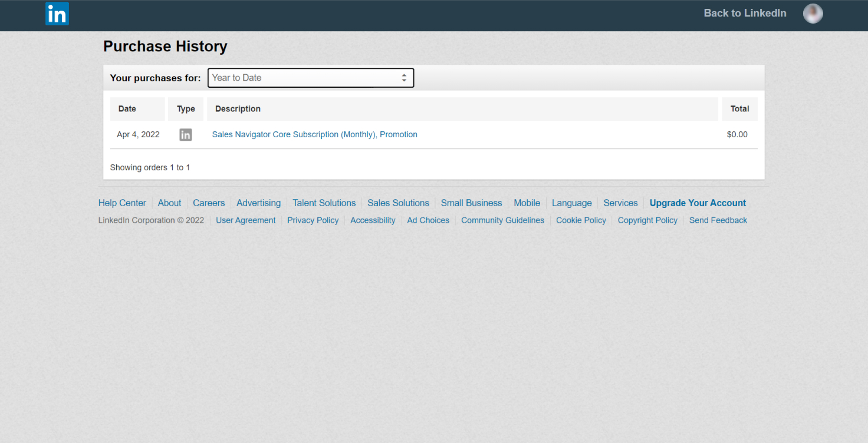Image resolution: width=868 pixels, height=443 pixels.
Task: Open the Privacy Policy link
Action: (x=313, y=220)
